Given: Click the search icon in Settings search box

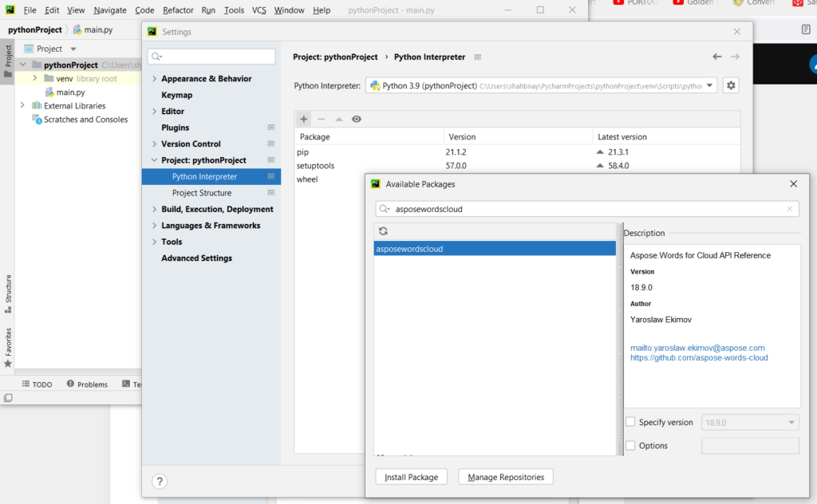Looking at the screenshot, I should pyautogui.click(x=156, y=57).
